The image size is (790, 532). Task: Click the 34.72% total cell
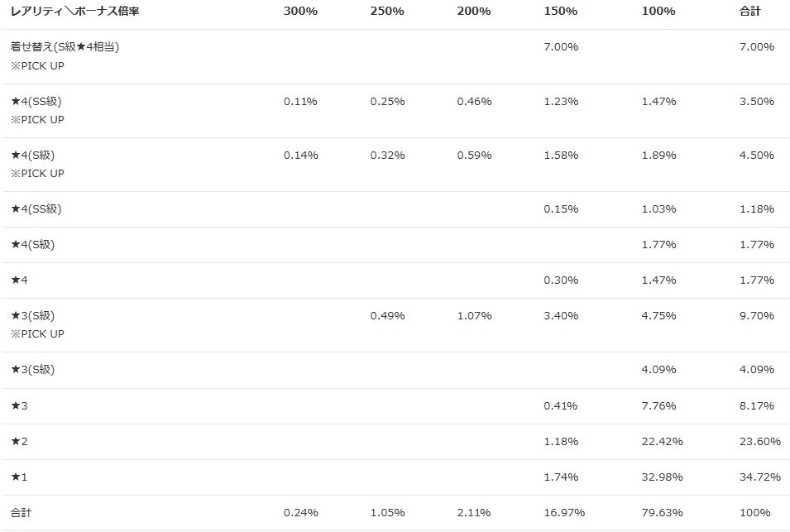coord(760,477)
